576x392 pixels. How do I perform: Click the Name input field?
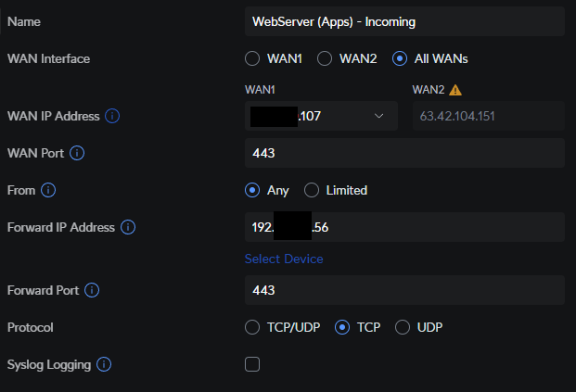click(404, 20)
